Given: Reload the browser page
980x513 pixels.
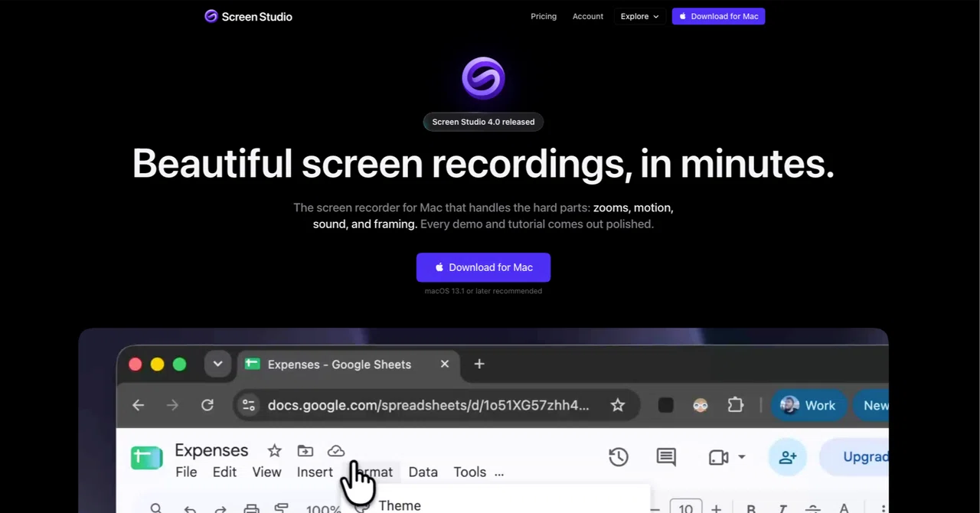Looking at the screenshot, I should (x=207, y=405).
